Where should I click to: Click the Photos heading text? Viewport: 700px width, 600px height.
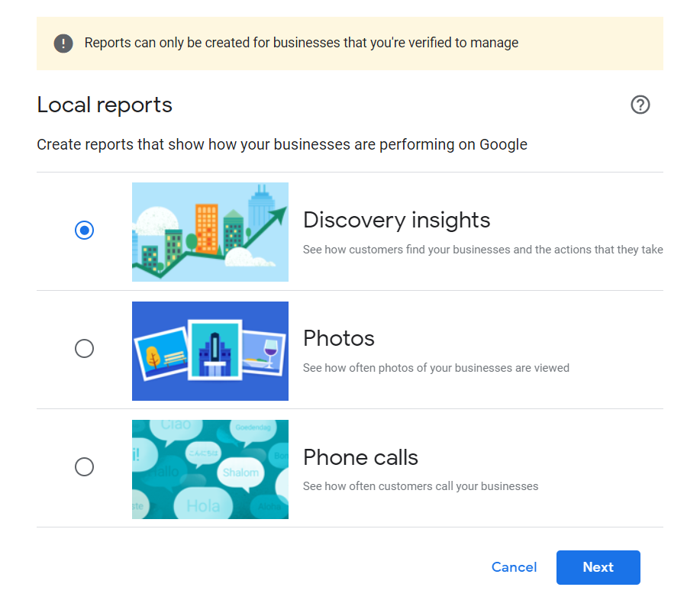339,338
